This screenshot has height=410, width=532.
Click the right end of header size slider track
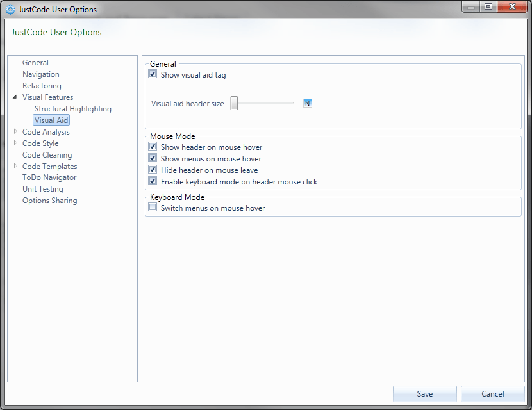coord(292,102)
